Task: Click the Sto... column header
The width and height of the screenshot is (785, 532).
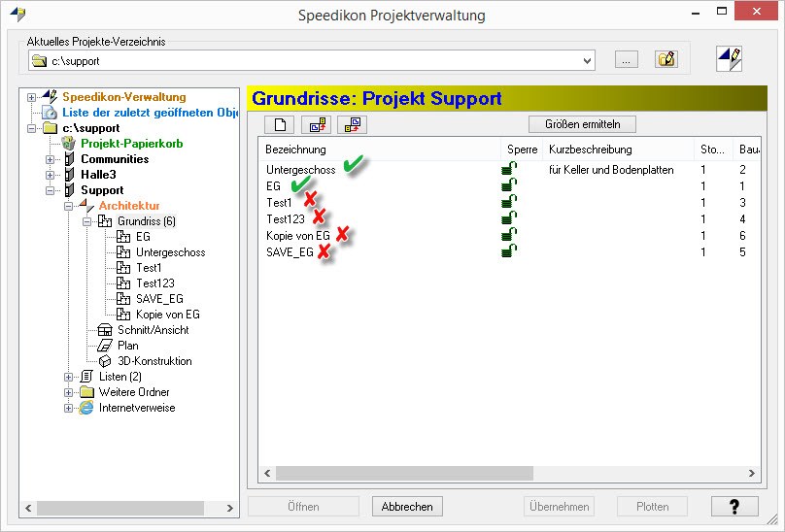Action: pos(713,150)
